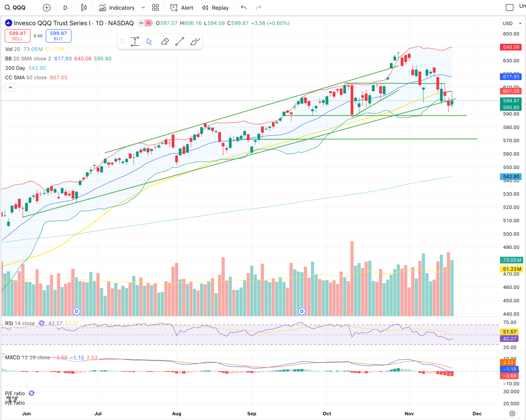Open the USD currency dropdown
The height and width of the screenshot is (420, 526).
pos(512,23)
